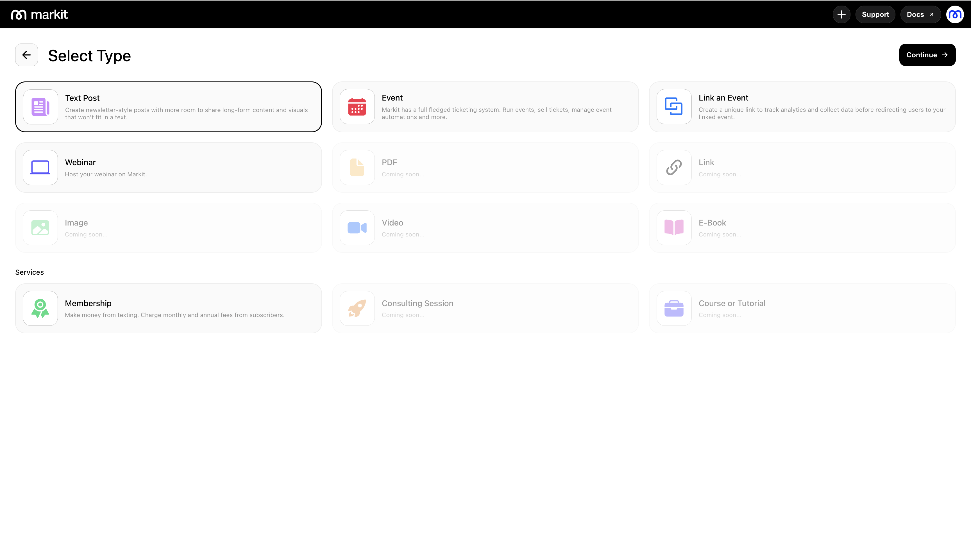Select the Membership service card
This screenshot has height=560, width=971.
(168, 308)
